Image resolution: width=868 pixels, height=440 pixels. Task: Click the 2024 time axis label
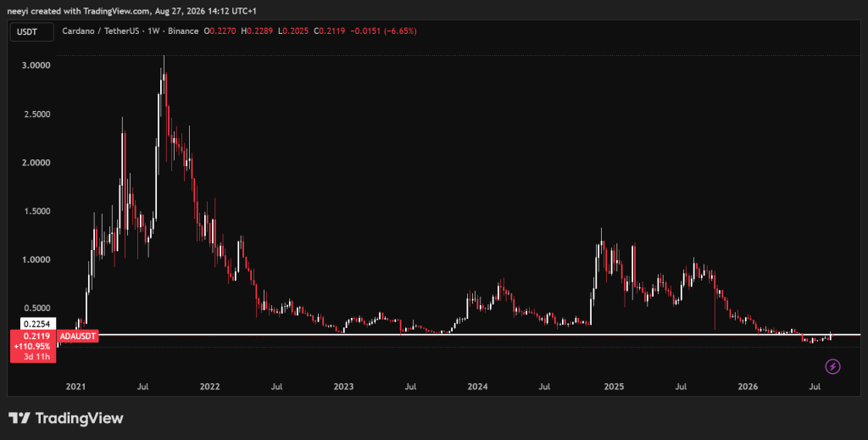pyautogui.click(x=477, y=387)
